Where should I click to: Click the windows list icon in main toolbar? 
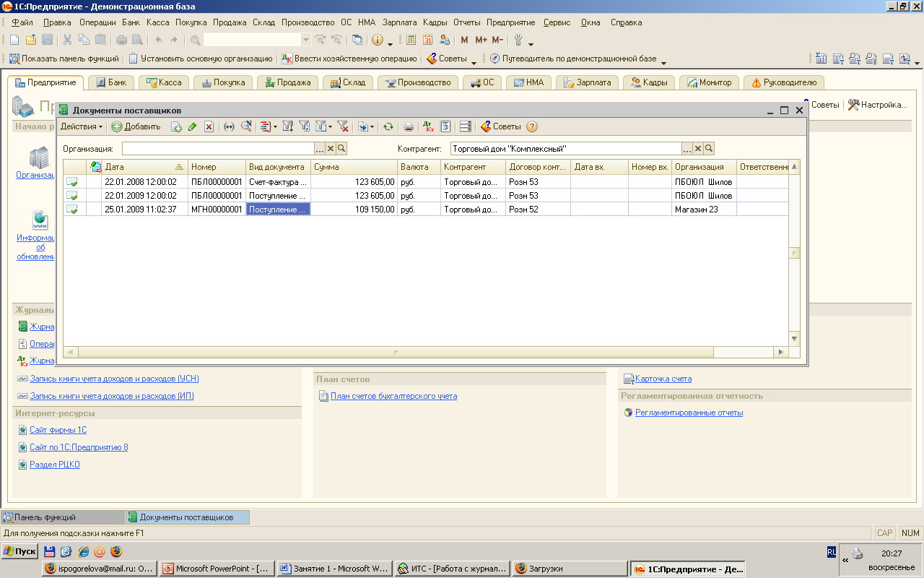click(357, 40)
